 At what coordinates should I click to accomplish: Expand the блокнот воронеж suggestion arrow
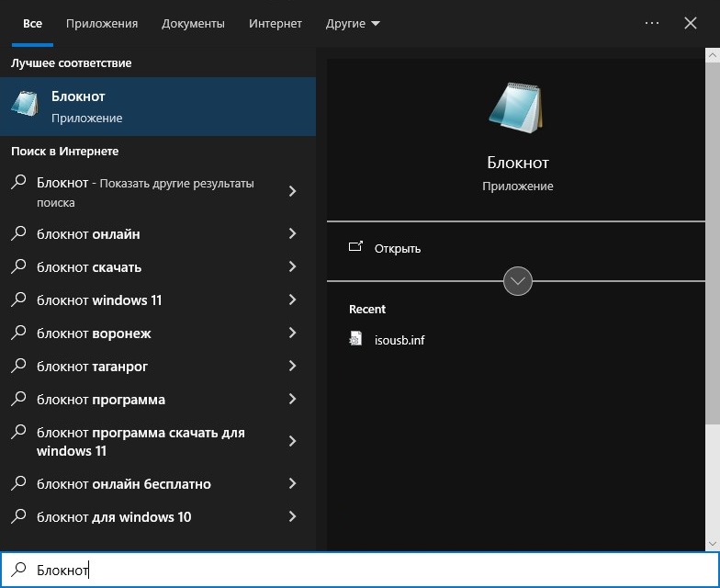tap(292, 333)
